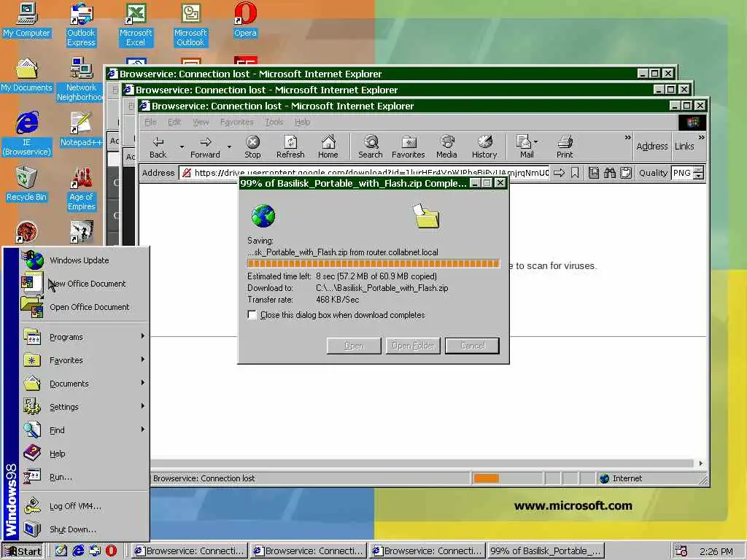Select the Network Neighborhood desktop icon
The image size is (747, 560).
[80, 79]
